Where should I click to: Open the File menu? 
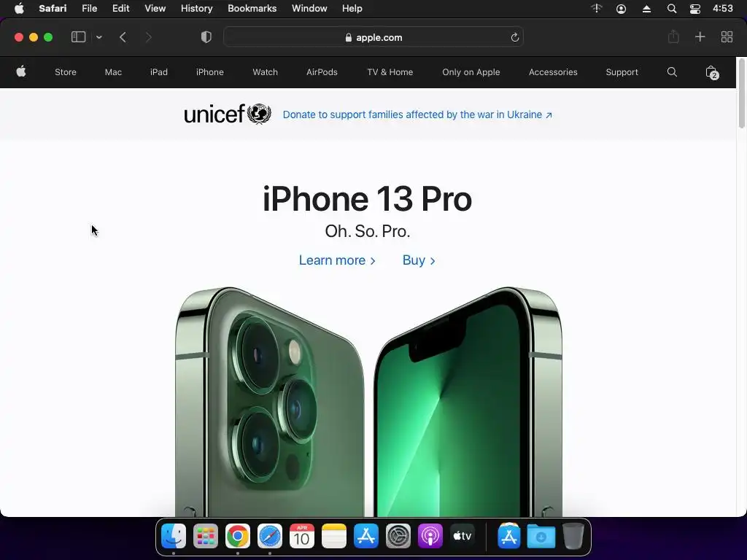89,9
